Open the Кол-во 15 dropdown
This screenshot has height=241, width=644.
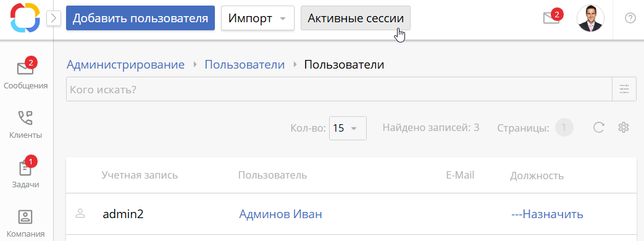point(348,129)
